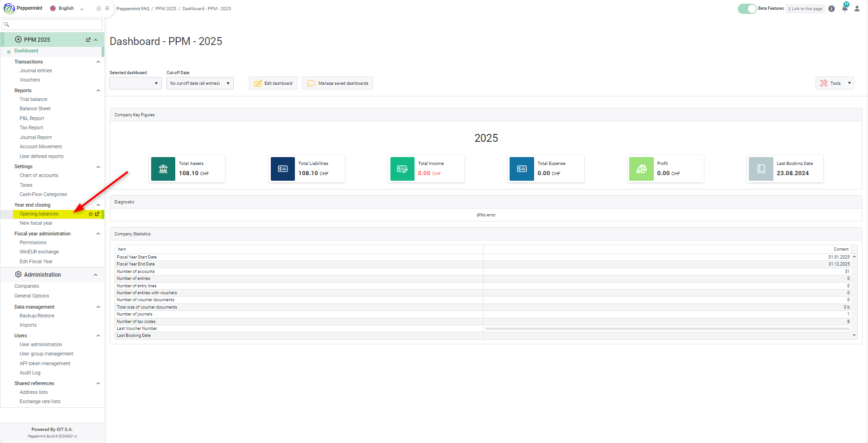868x443 pixels.
Task: Open Vouchers menu item
Action: tap(30, 80)
